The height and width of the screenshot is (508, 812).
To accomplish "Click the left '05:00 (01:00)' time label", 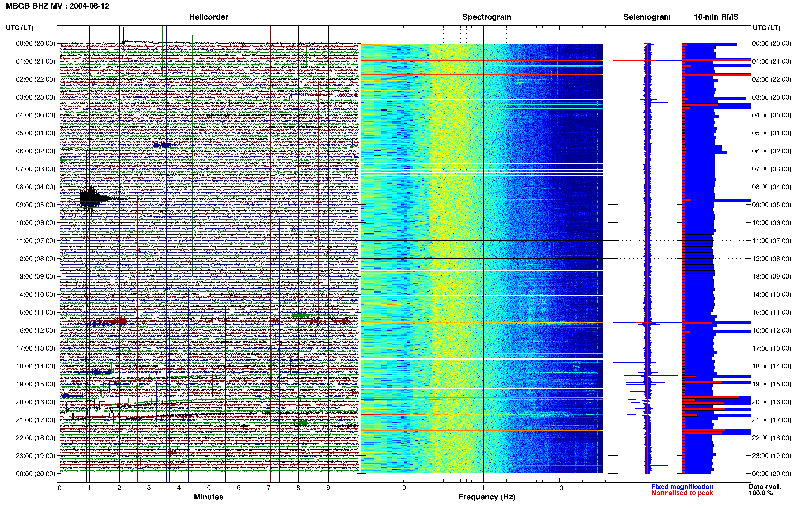I will 36,133.
